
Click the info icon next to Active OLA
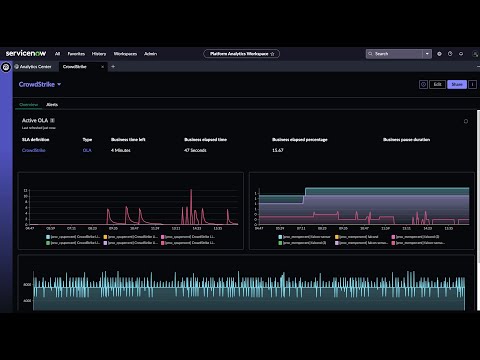pyautogui.click(x=52, y=120)
